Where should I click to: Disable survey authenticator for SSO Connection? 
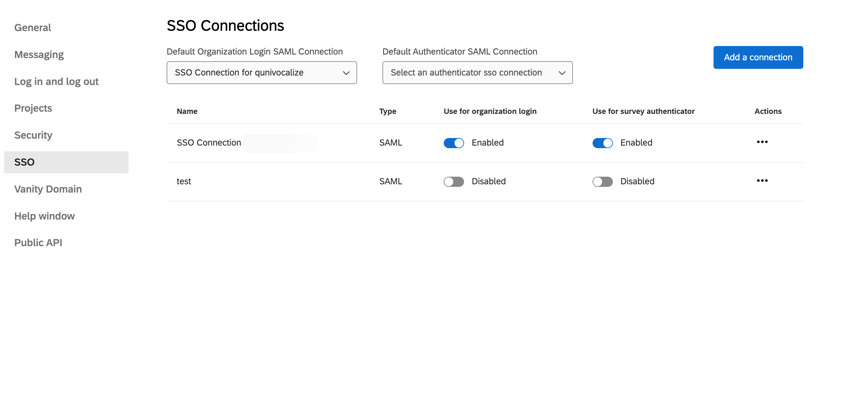[602, 143]
